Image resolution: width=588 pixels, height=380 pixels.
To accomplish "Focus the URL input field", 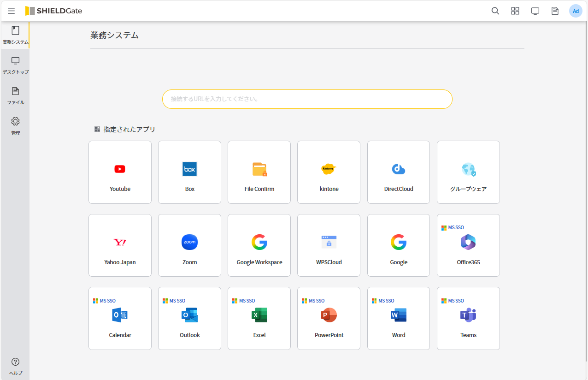I will 307,99.
